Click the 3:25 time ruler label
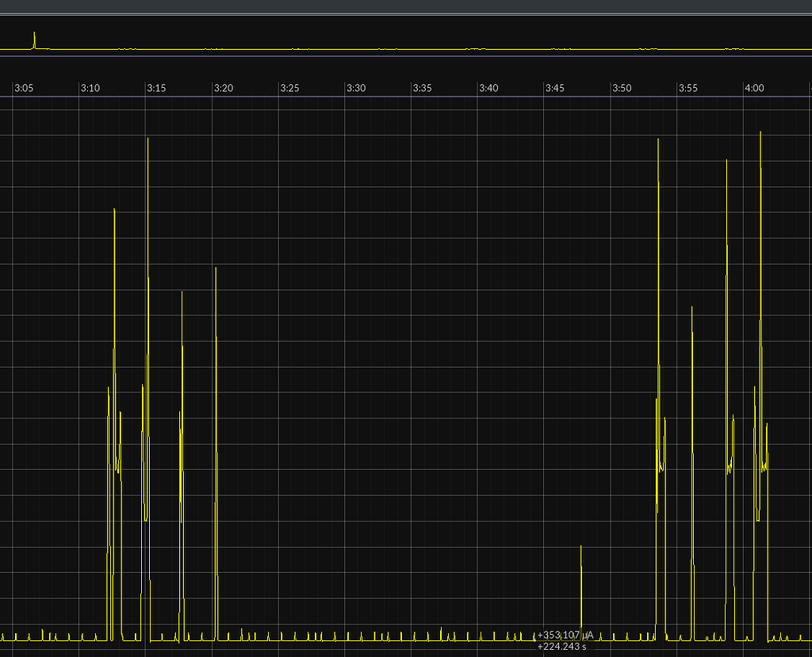Screen dimensions: 812x657 click(x=289, y=88)
